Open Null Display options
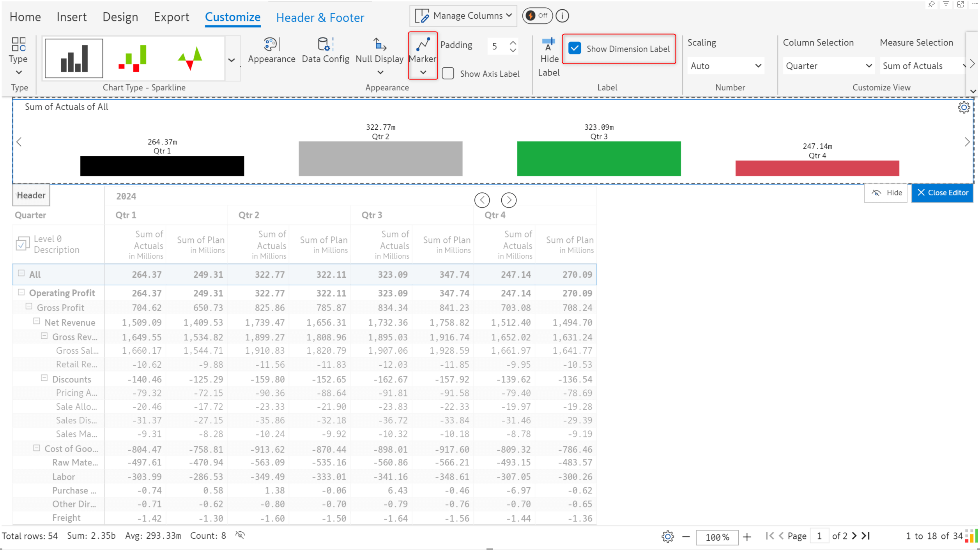Screen dimensions: 980x550 (379, 56)
